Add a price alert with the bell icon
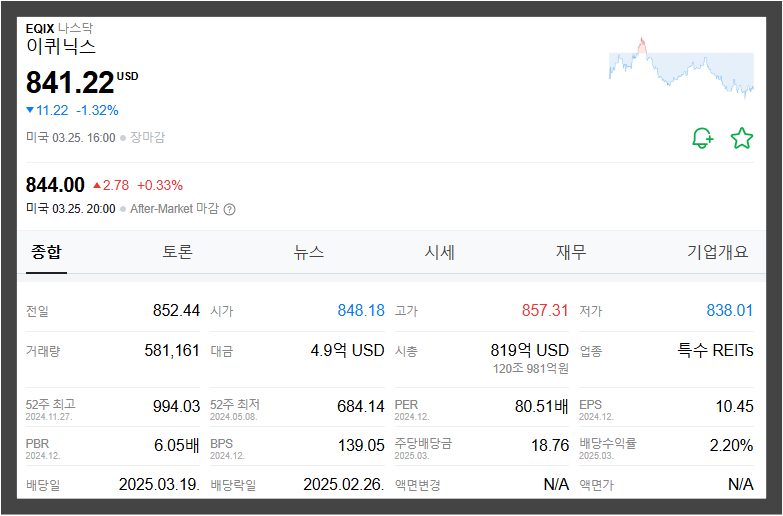The width and height of the screenshot is (783, 516). pos(703,138)
